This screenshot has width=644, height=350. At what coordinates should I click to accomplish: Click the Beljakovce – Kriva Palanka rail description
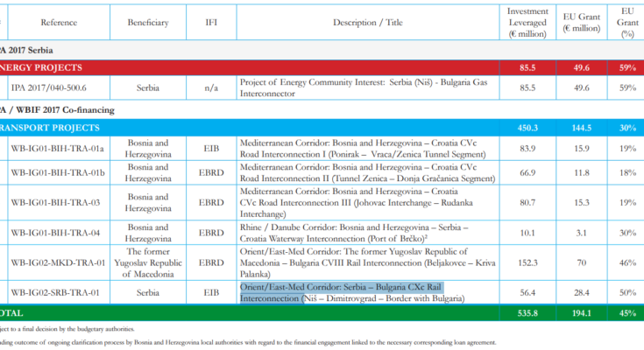pyautogui.click(x=368, y=263)
